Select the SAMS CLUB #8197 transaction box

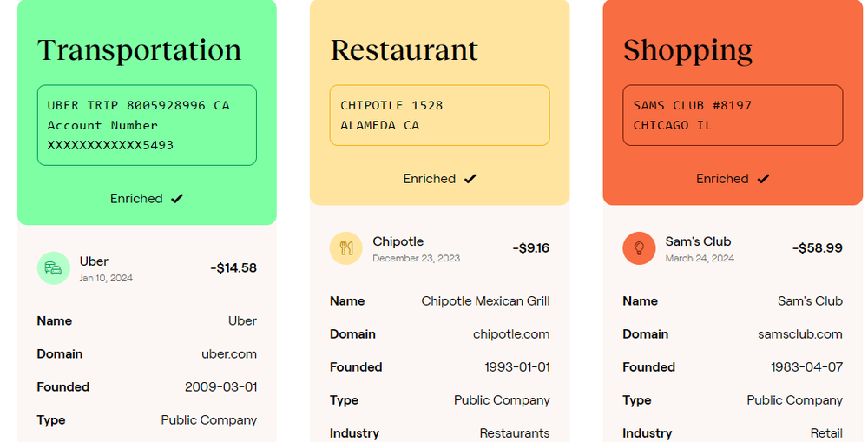click(733, 115)
